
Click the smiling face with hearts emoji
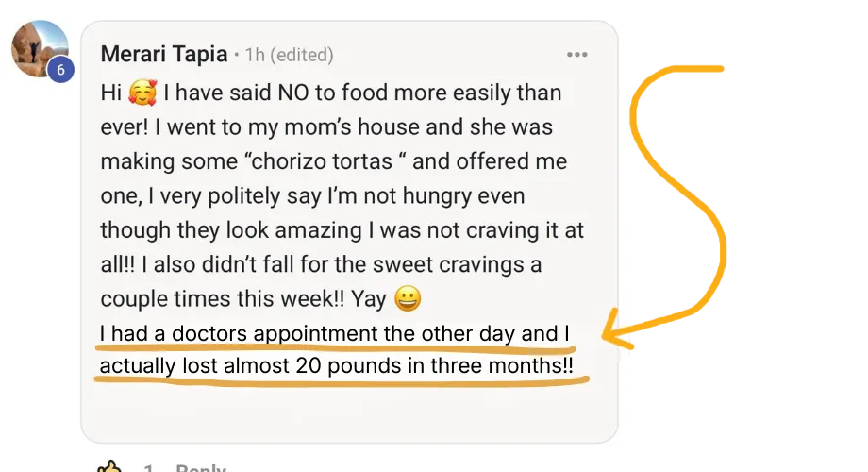point(142,93)
